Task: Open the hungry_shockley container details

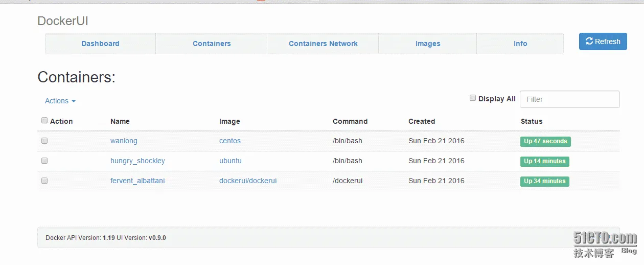Action: coord(137,161)
